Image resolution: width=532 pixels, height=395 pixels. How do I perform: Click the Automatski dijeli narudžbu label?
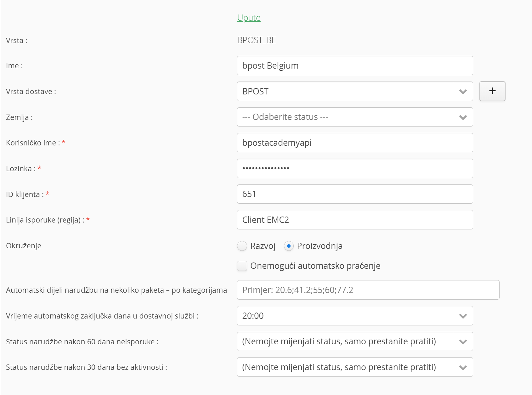pos(116,290)
